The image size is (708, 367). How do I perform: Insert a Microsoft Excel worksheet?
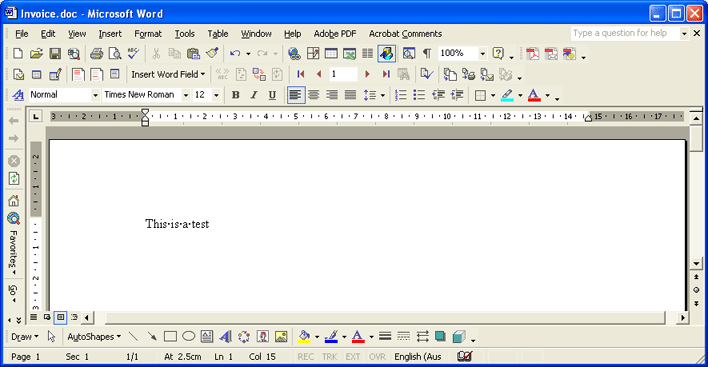click(x=349, y=54)
